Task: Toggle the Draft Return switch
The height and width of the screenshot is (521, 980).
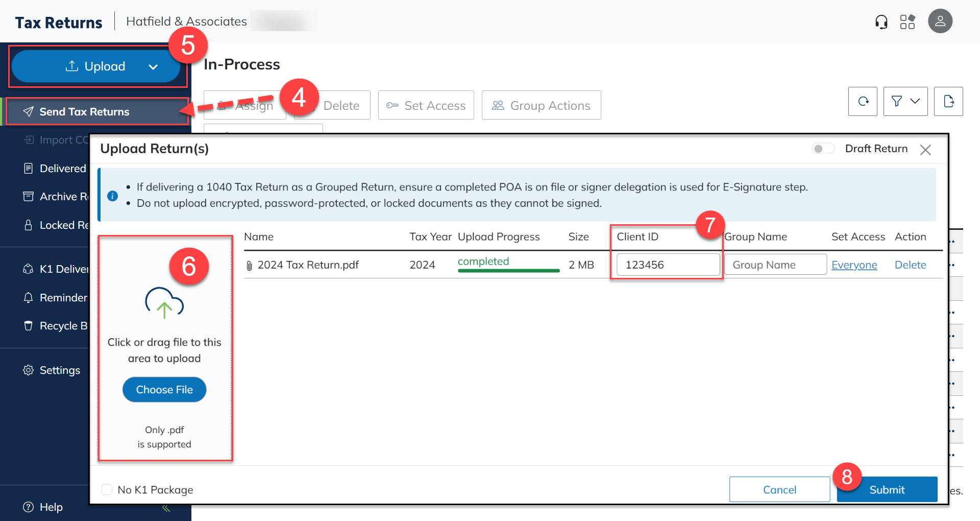Action: (823, 149)
